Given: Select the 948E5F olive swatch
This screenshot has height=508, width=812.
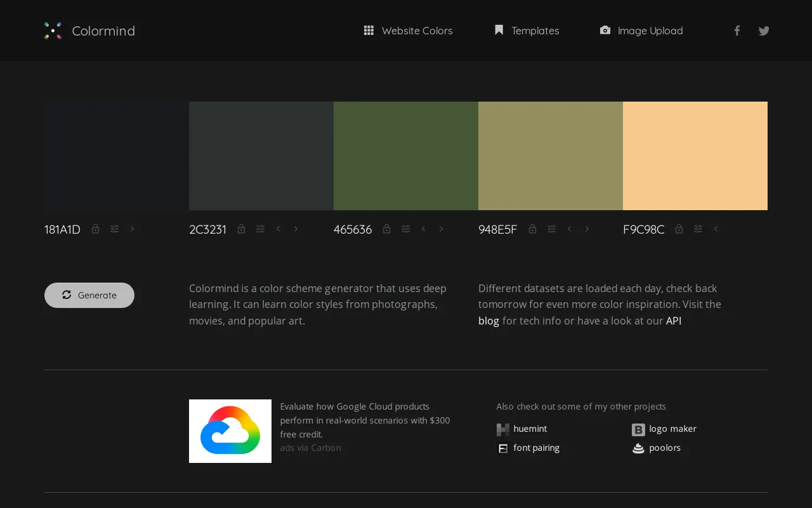Looking at the screenshot, I should (x=551, y=156).
